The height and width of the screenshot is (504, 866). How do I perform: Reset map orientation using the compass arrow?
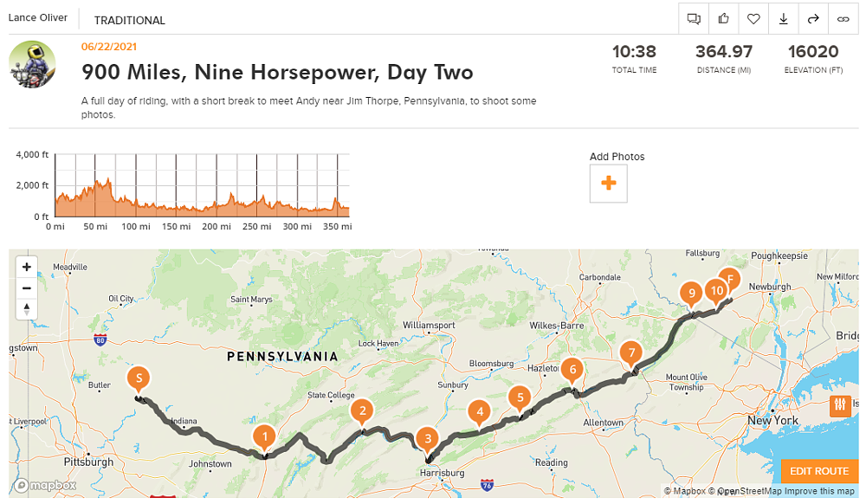[x=26, y=308]
